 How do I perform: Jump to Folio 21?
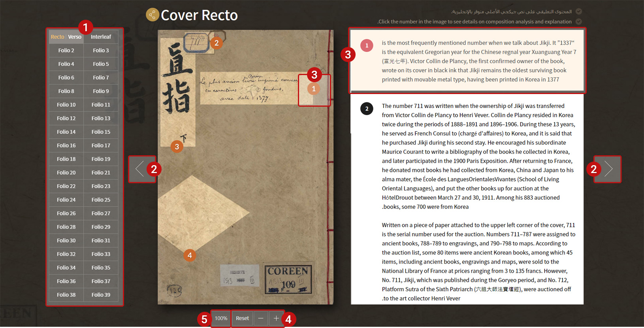point(101,172)
